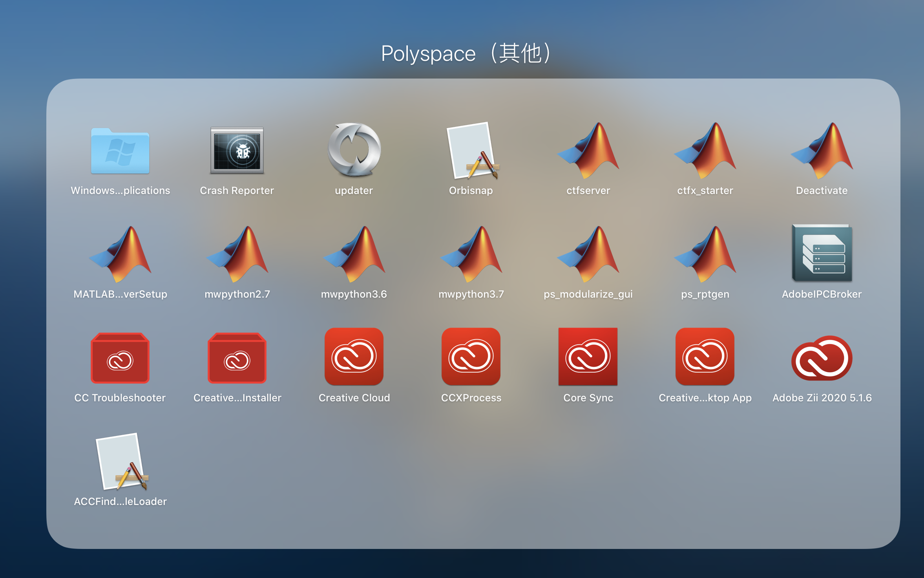Launch the ps_modularize_gui app
This screenshot has width=924, height=578.
(x=588, y=254)
